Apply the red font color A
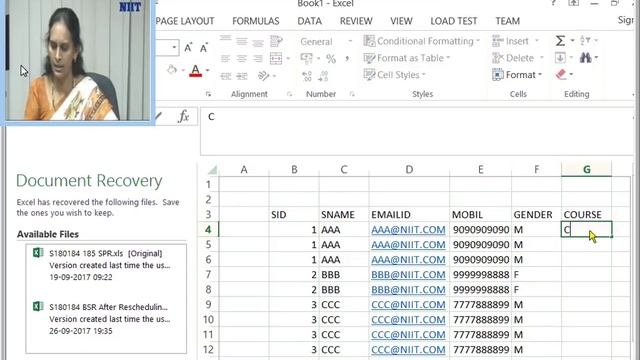 click(x=196, y=71)
